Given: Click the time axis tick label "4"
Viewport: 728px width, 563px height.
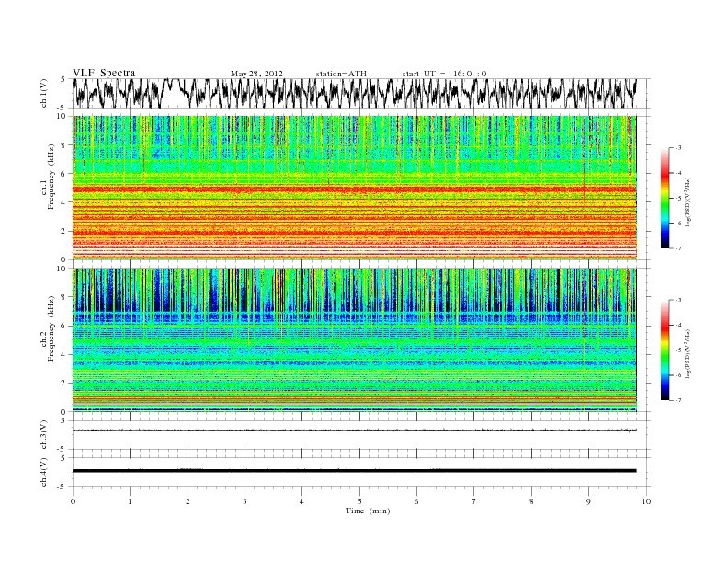Looking at the screenshot, I should (301, 501).
